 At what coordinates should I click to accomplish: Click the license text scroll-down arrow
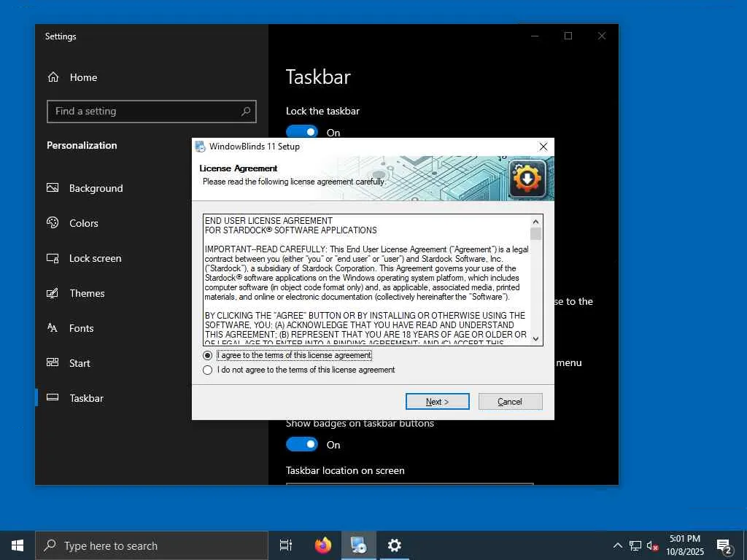[x=535, y=338]
